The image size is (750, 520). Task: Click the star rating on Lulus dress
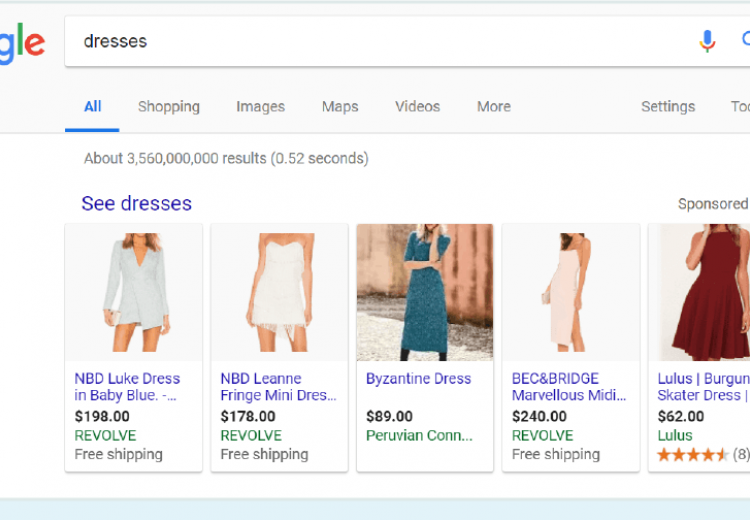tap(693, 454)
